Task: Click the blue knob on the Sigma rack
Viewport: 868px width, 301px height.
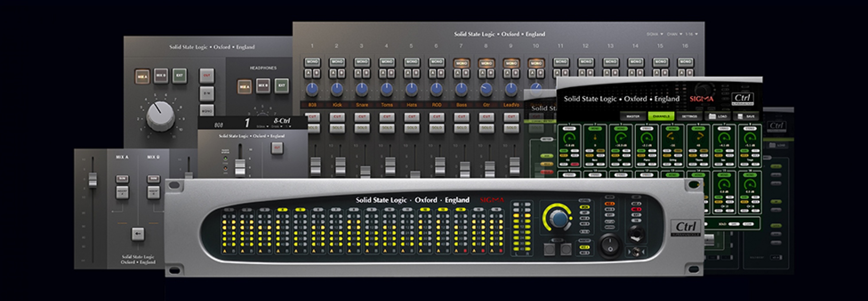Action: (560, 220)
